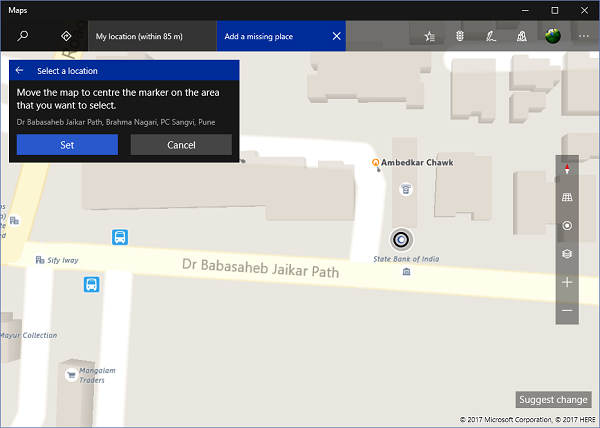Click the Ambedkar Chawk text label

[x=417, y=163]
